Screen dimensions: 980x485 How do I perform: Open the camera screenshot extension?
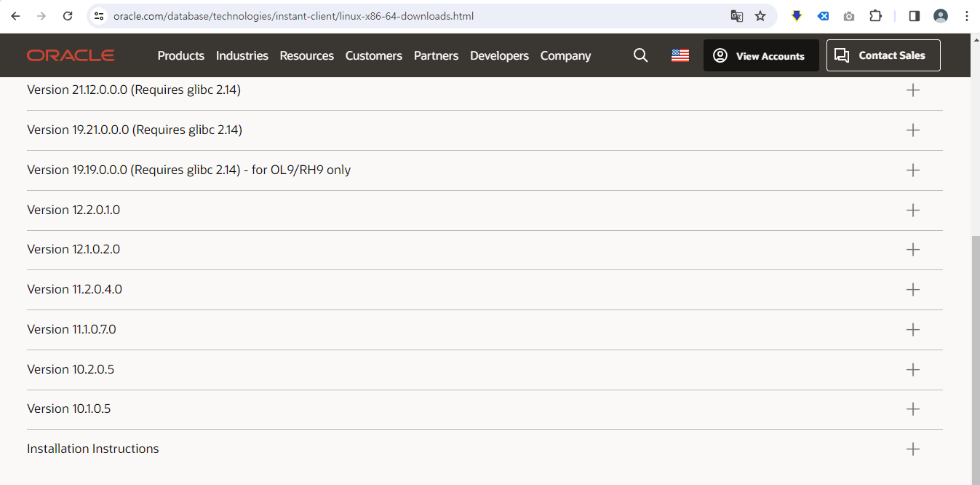tap(849, 16)
